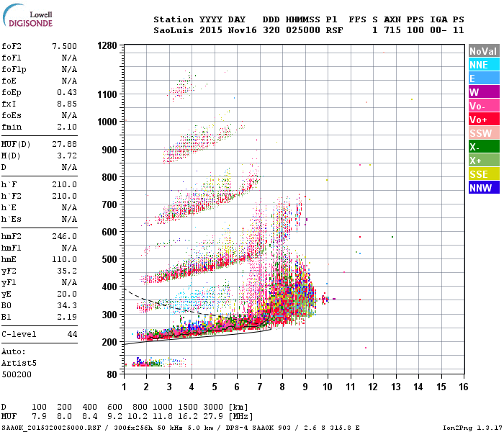The width and height of the screenshot is (504, 432).
Task: Click the 500200 version number
Action: coord(17,375)
